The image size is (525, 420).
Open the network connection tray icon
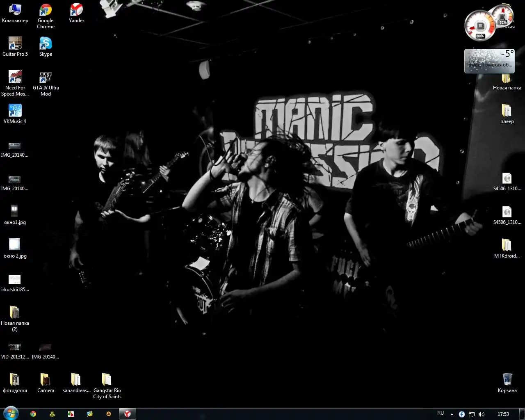tap(472, 414)
